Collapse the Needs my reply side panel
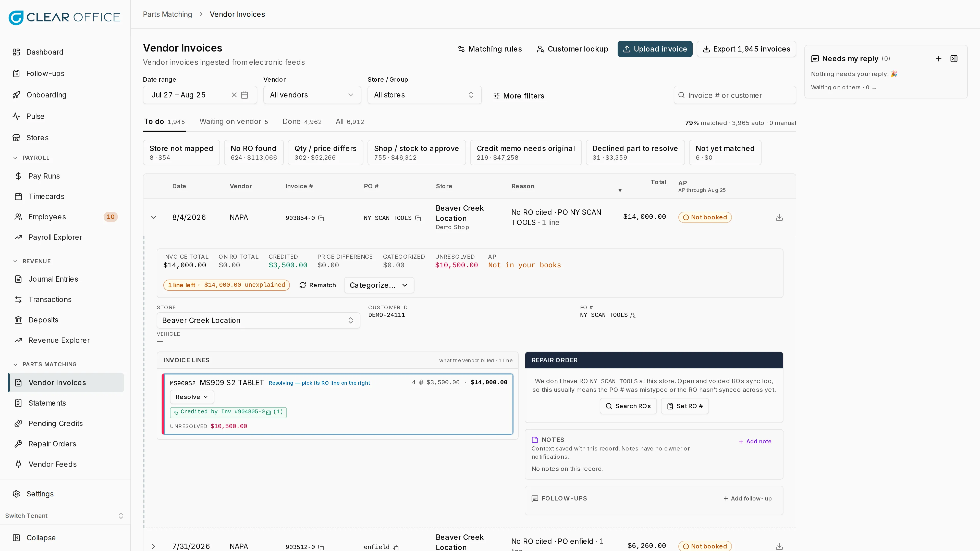Viewport: 980px width, 551px height. [954, 59]
